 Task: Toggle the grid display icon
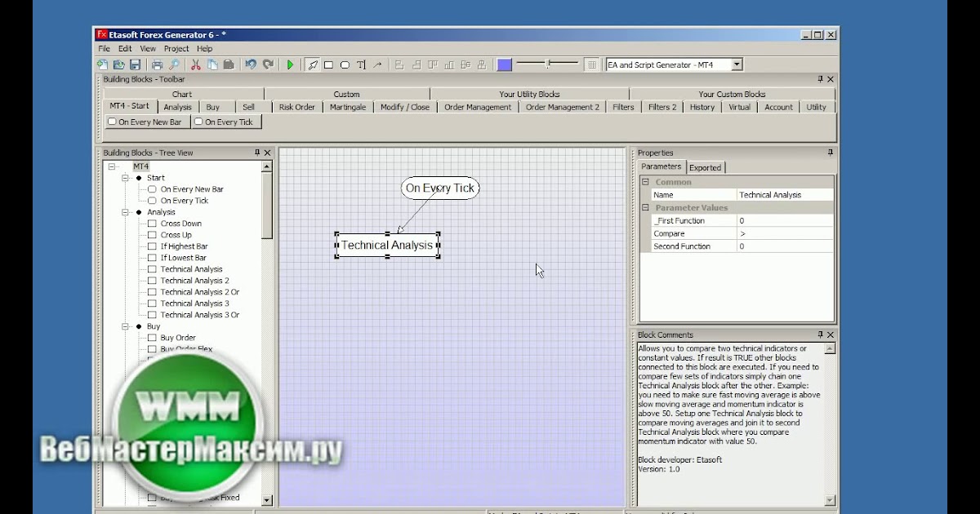[591, 64]
